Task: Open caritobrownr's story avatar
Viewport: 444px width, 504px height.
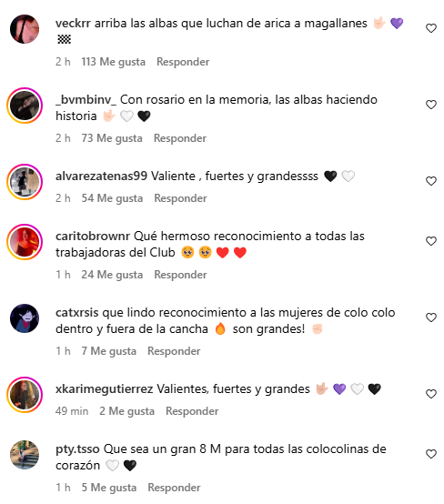Action: [25, 242]
